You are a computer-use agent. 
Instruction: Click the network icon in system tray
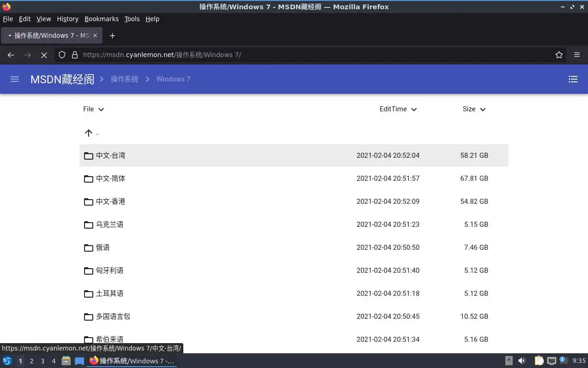pyautogui.click(x=552, y=361)
